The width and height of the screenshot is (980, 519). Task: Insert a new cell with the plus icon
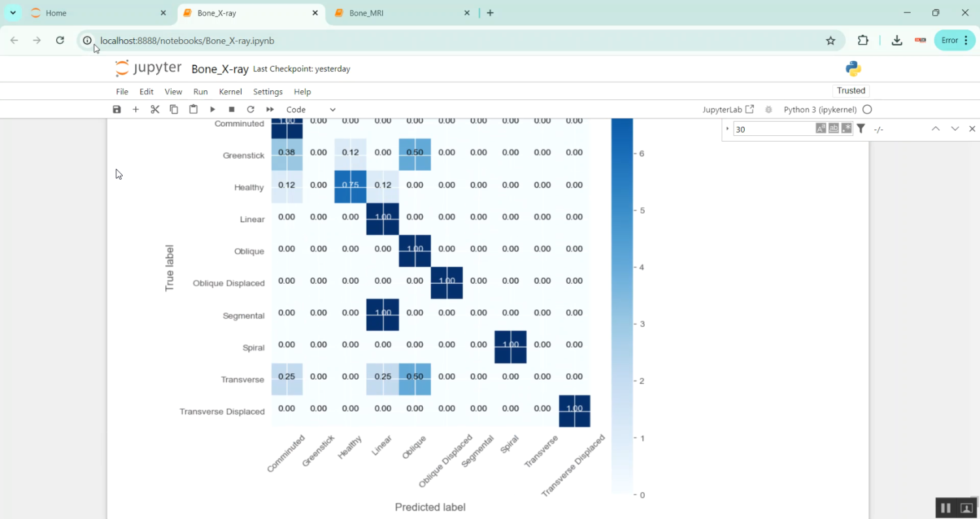pyautogui.click(x=136, y=110)
